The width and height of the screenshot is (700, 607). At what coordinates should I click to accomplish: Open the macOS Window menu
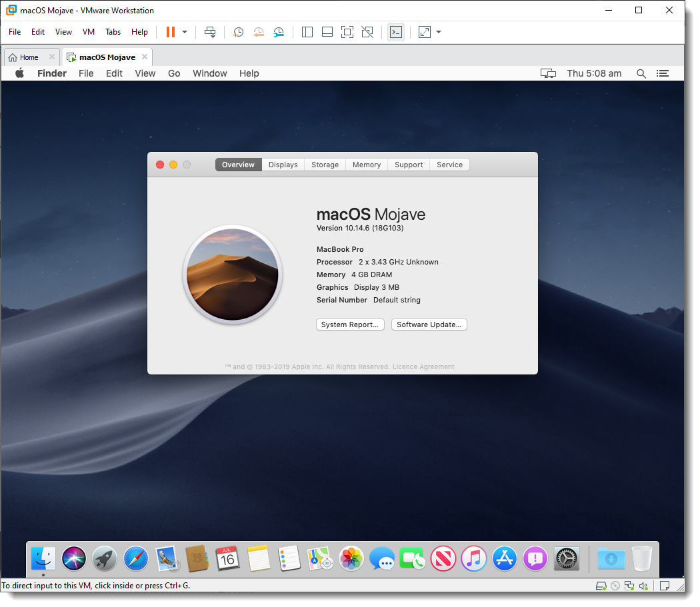[210, 74]
